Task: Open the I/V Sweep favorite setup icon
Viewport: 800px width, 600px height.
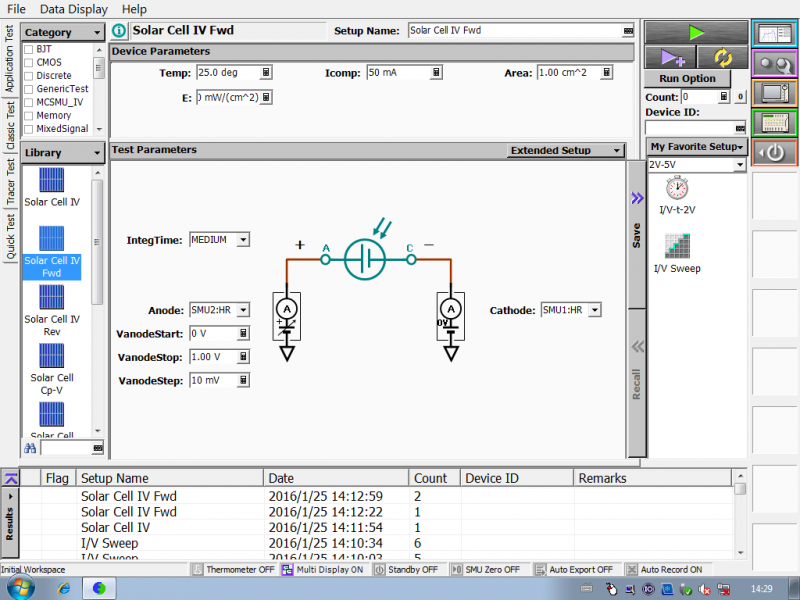Action: (x=677, y=254)
